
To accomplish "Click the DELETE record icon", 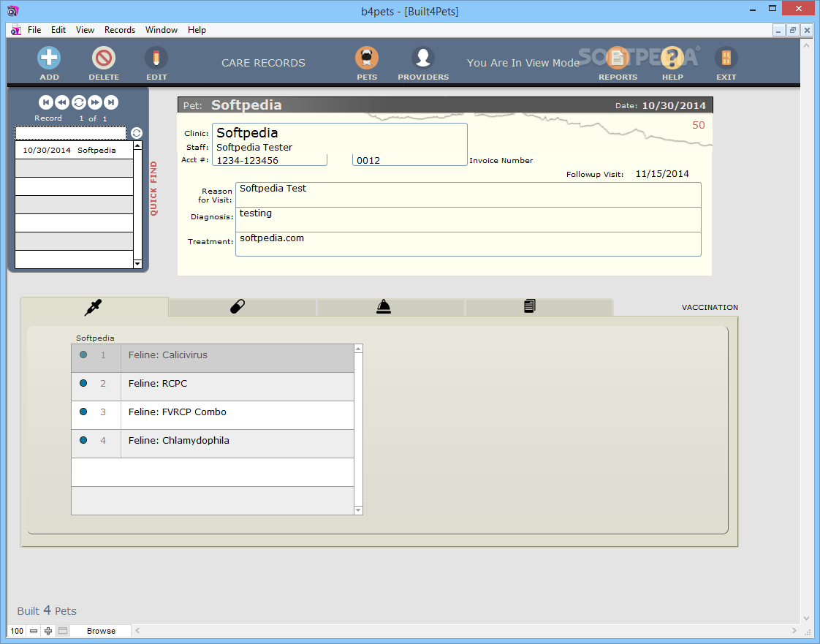I will [x=104, y=58].
